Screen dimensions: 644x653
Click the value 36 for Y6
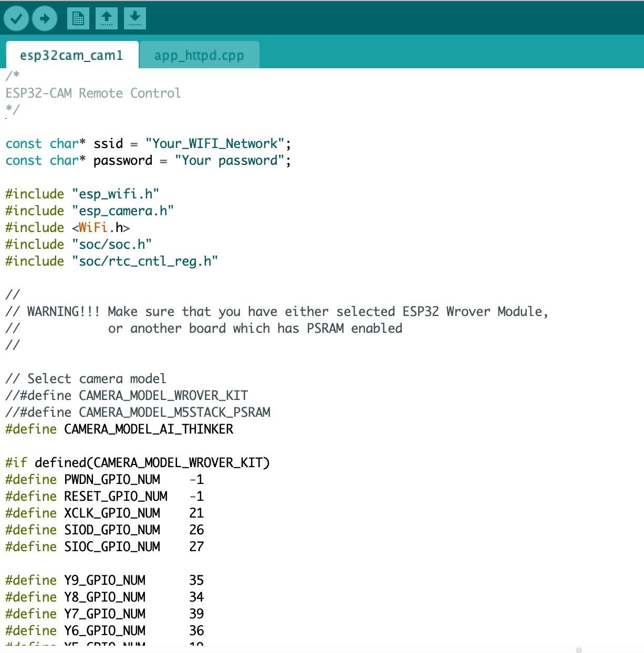point(196,630)
